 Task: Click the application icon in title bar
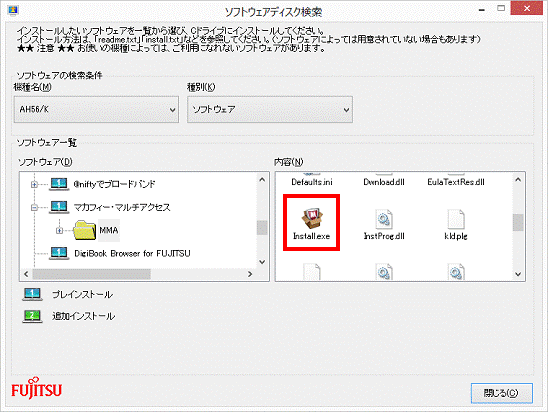tap(13, 11)
